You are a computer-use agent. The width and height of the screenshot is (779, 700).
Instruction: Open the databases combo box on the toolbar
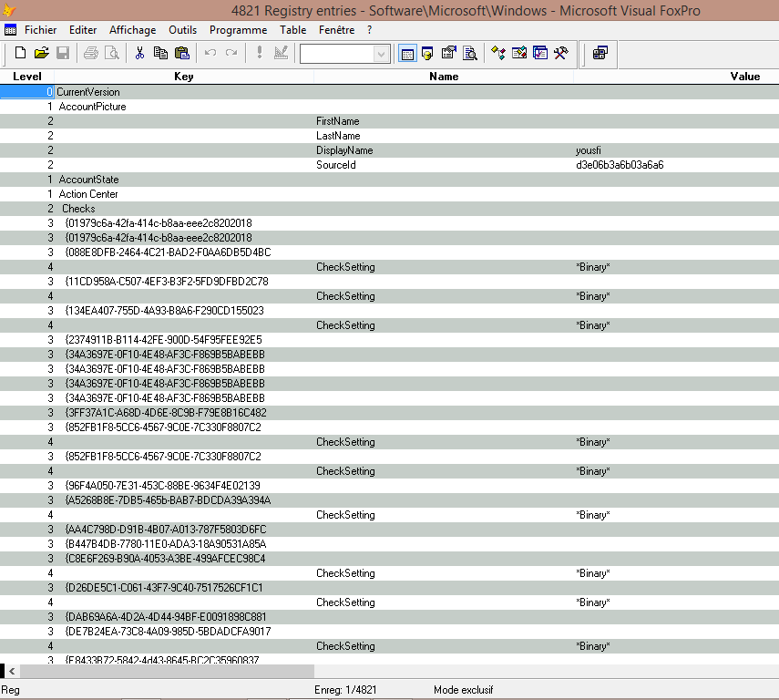[344, 54]
